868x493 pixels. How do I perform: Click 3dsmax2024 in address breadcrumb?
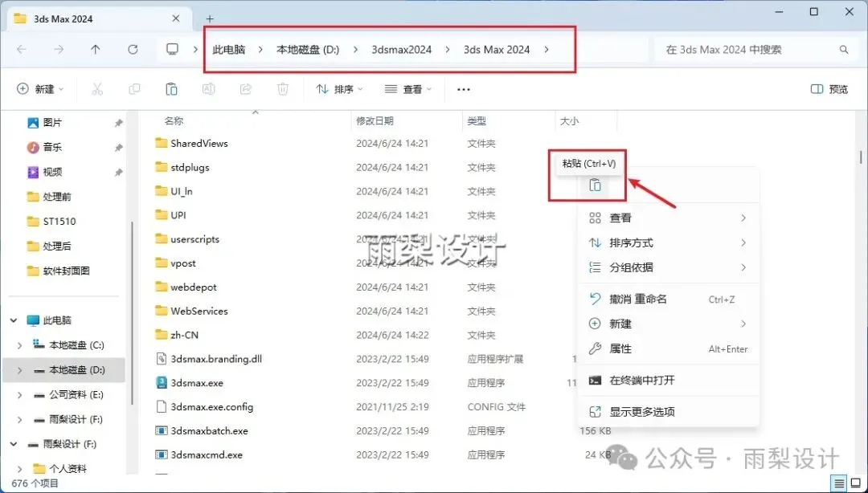401,49
